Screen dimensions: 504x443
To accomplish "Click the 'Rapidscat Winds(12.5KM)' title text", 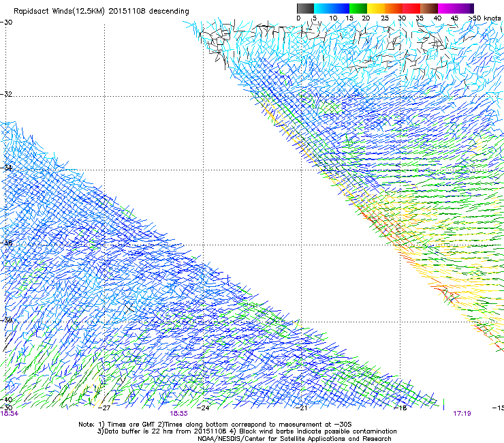I will (x=59, y=12).
